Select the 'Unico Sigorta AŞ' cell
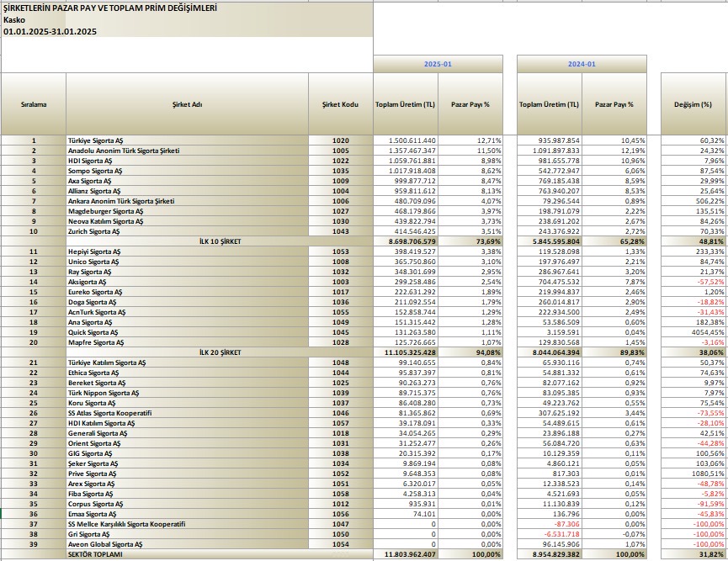The image size is (728, 561). pyautogui.click(x=187, y=262)
